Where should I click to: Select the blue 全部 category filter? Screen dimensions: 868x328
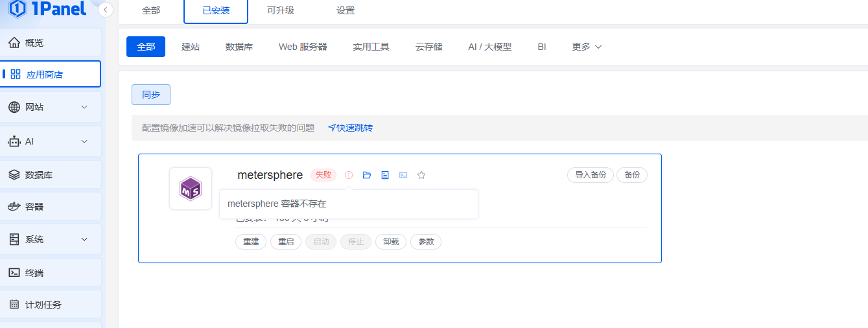146,47
